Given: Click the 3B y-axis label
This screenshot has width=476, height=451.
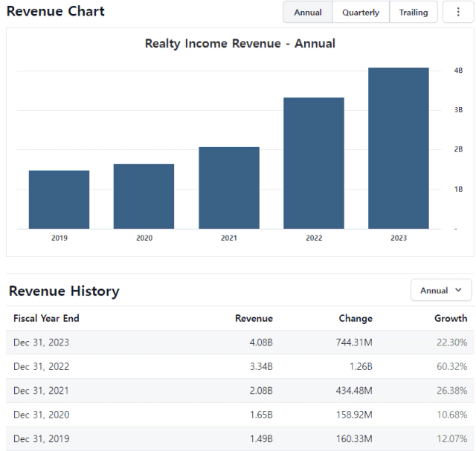Looking at the screenshot, I should coord(458,110).
